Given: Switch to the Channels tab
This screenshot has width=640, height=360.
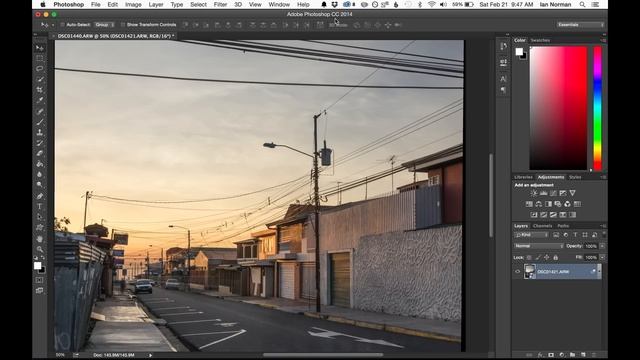Looking at the screenshot, I should [542, 226].
